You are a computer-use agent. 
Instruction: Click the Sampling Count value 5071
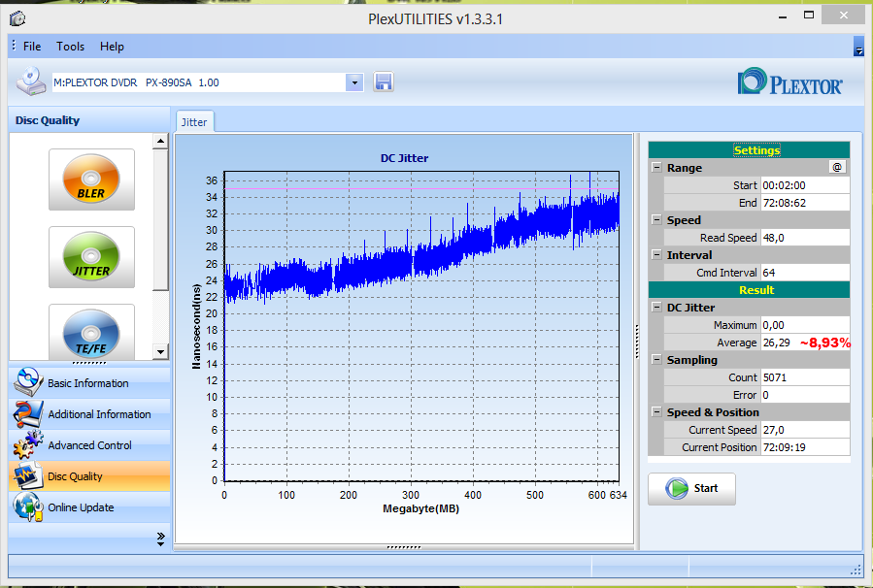tap(804, 377)
